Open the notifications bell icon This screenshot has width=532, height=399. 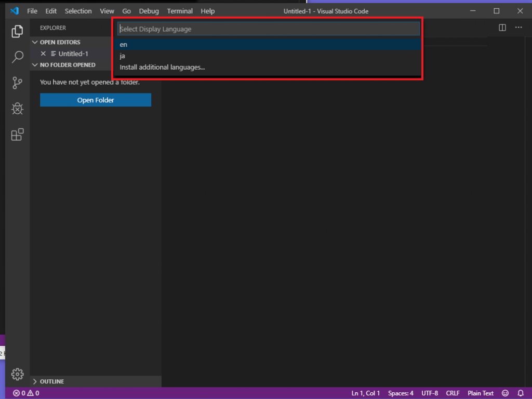click(521, 393)
